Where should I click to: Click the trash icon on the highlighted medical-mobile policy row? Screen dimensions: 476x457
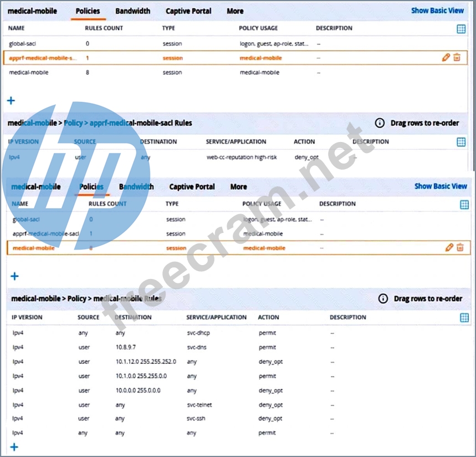coord(460,247)
